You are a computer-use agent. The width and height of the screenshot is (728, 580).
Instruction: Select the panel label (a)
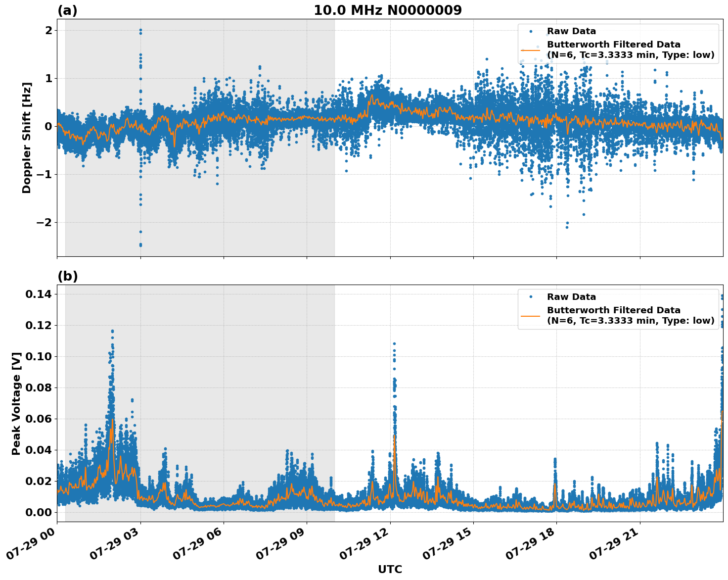pyautogui.click(x=68, y=9)
